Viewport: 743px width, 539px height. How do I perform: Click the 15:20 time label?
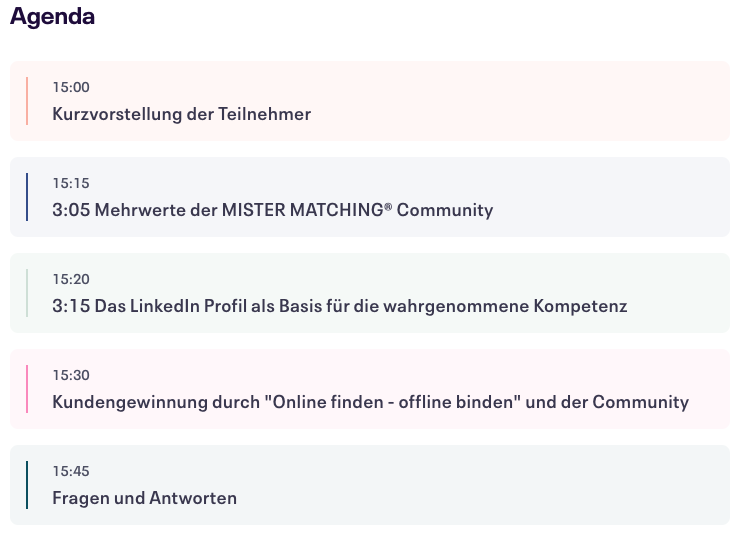point(71,279)
